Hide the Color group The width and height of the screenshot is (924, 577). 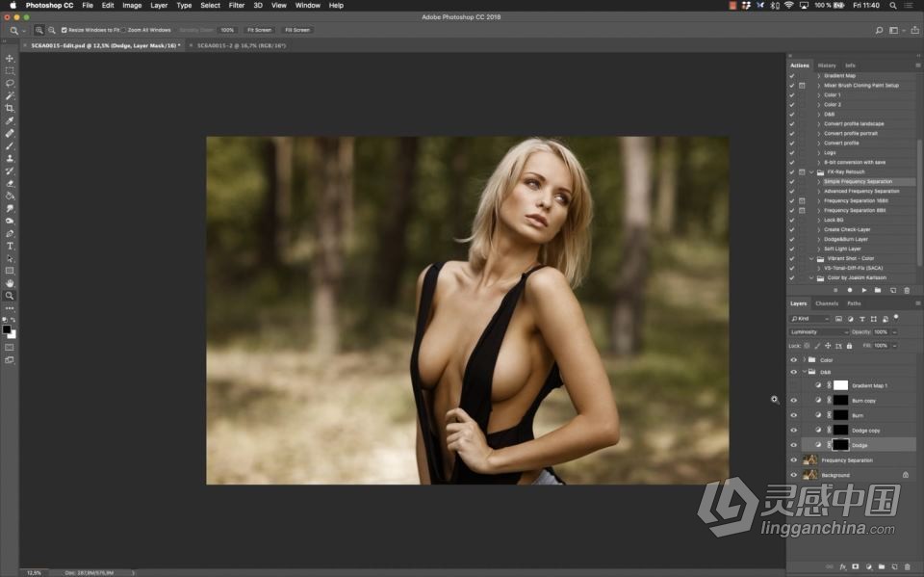coord(794,360)
